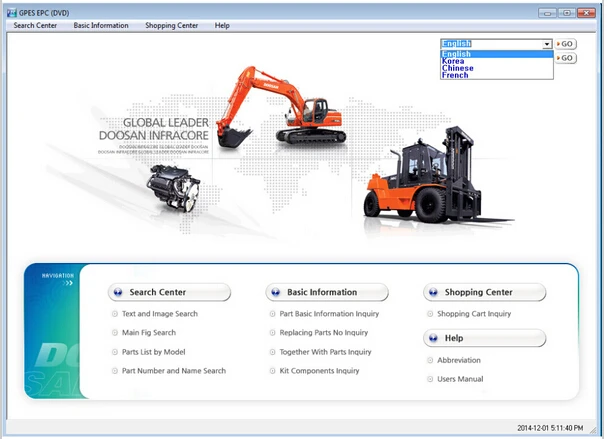Click bullet icon beside Parts List by Model
The image size is (607, 439).
[x=115, y=352]
